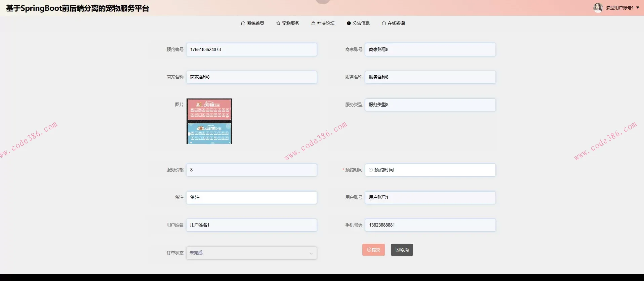The width and height of the screenshot is (644, 281).
Task: Click the 手机号码 input field
Action: tap(430, 225)
